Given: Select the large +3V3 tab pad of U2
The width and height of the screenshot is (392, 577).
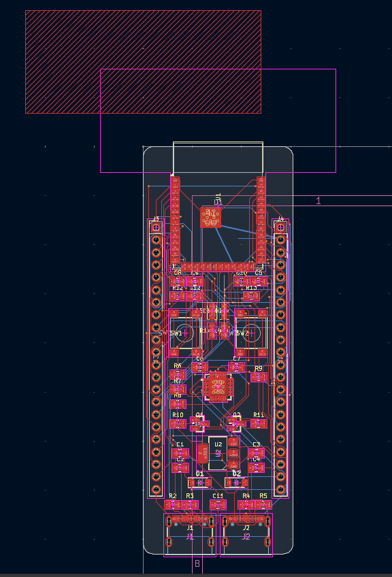Looking at the screenshot, I should pos(202,454).
